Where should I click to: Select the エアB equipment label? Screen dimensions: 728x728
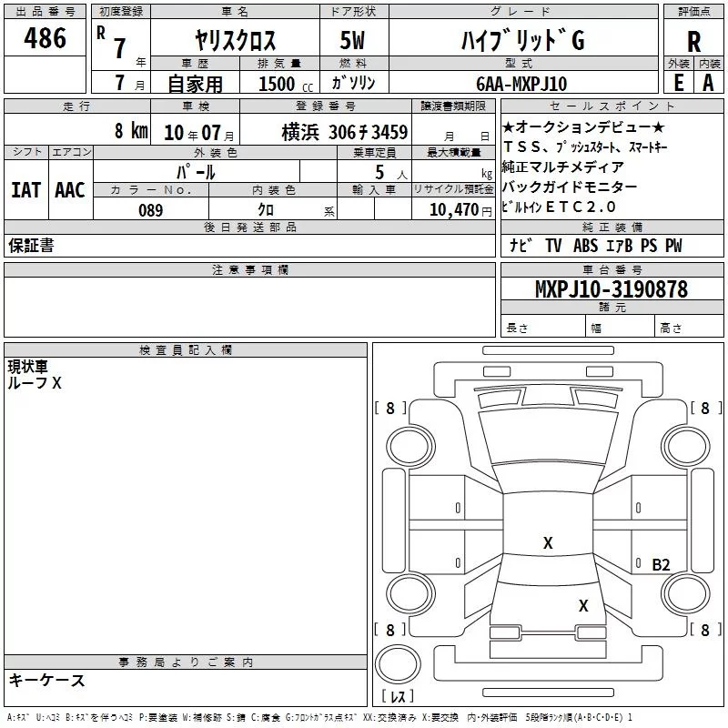pyautogui.click(x=619, y=245)
